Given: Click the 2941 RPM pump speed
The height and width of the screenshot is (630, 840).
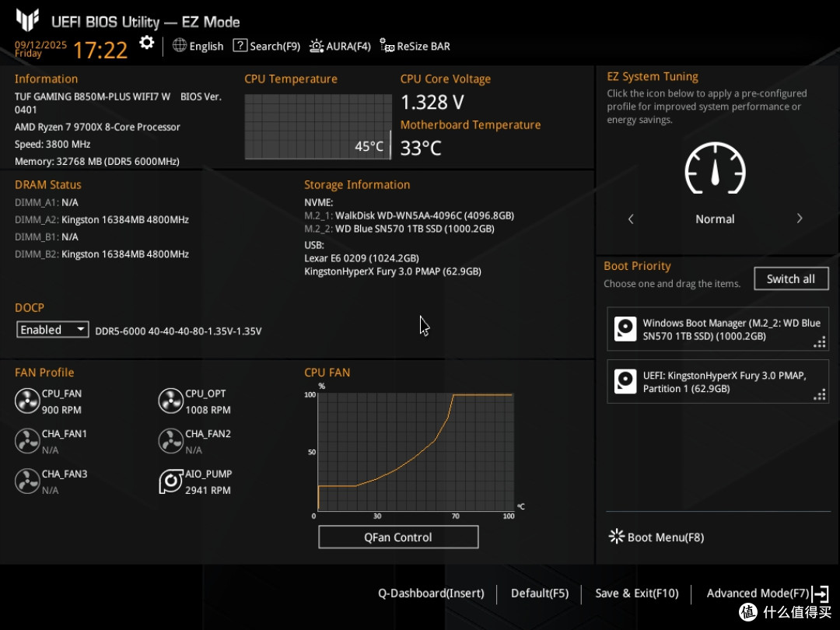Looking at the screenshot, I should click(x=208, y=490).
